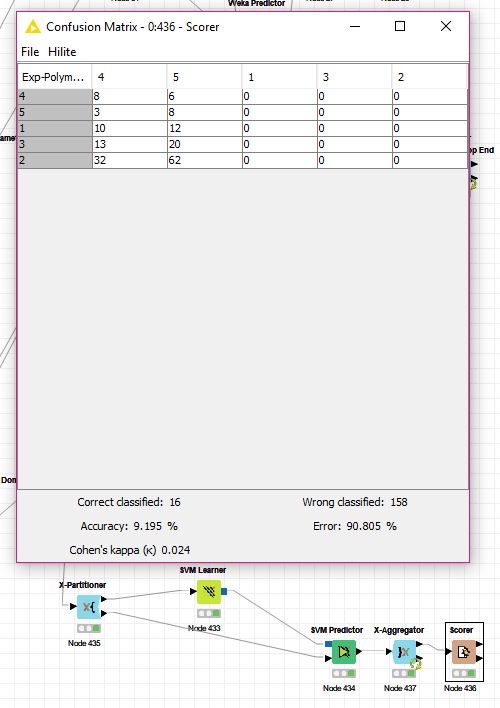Click column header labeled 5
Image resolution: width=500 pixels, height=708 pixels.
pyautogui.click(x=205, y=77)
